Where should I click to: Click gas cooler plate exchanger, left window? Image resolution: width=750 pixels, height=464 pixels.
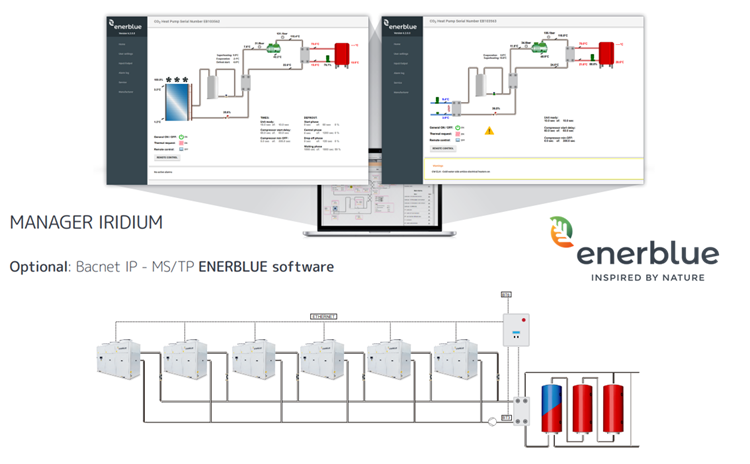[305, 55]
